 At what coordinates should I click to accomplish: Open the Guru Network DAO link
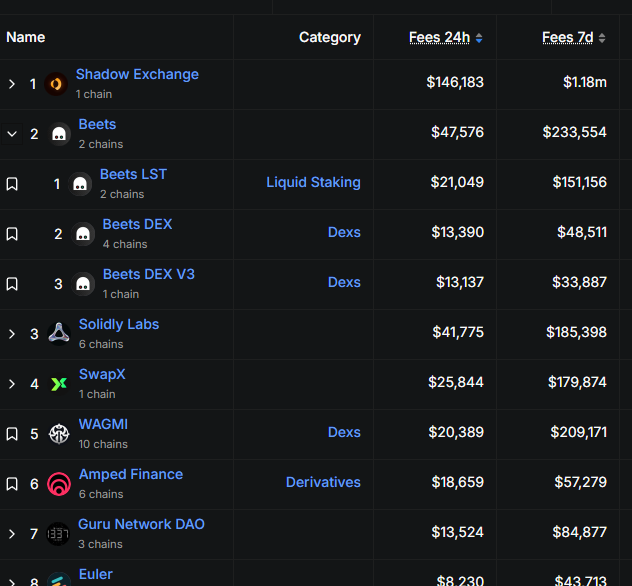click(141, 524)
